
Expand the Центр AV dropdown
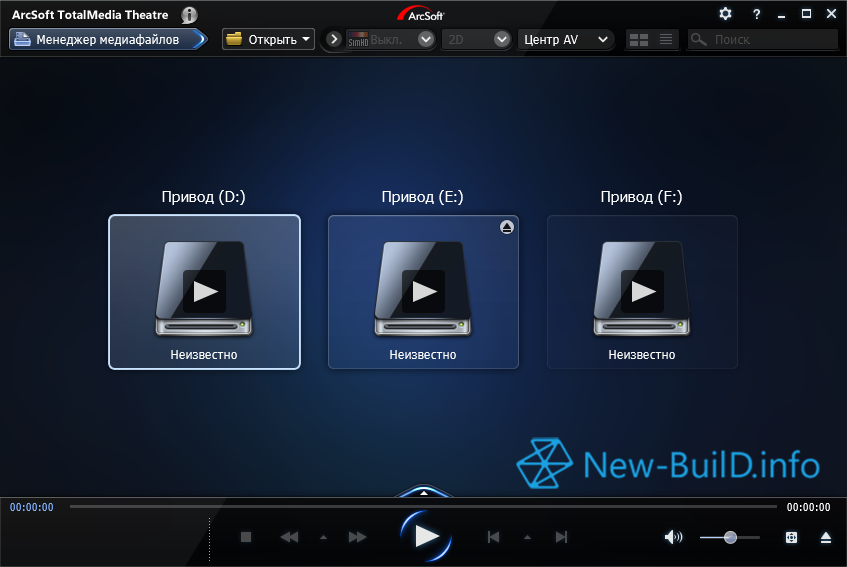pos(566,39)
